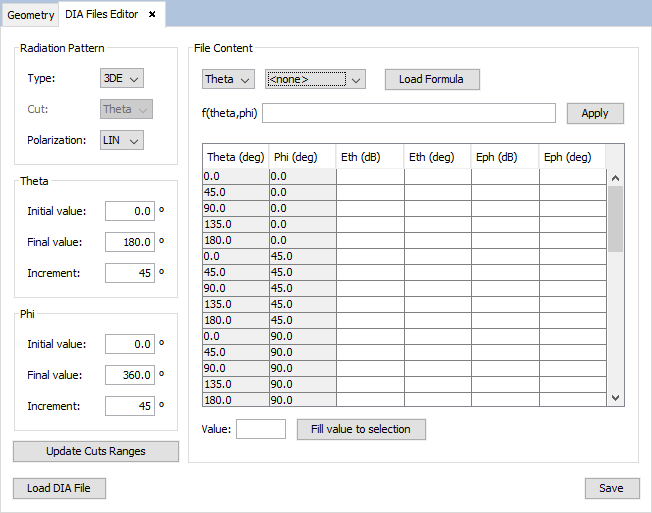
Task: Switch to the Geometry tab
Action: point(31,15)
